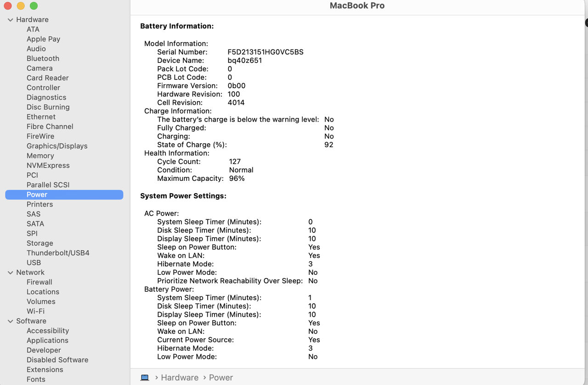588x385 pixels.
Task: Click the Battery Information heading
Action: pos(177,26)
